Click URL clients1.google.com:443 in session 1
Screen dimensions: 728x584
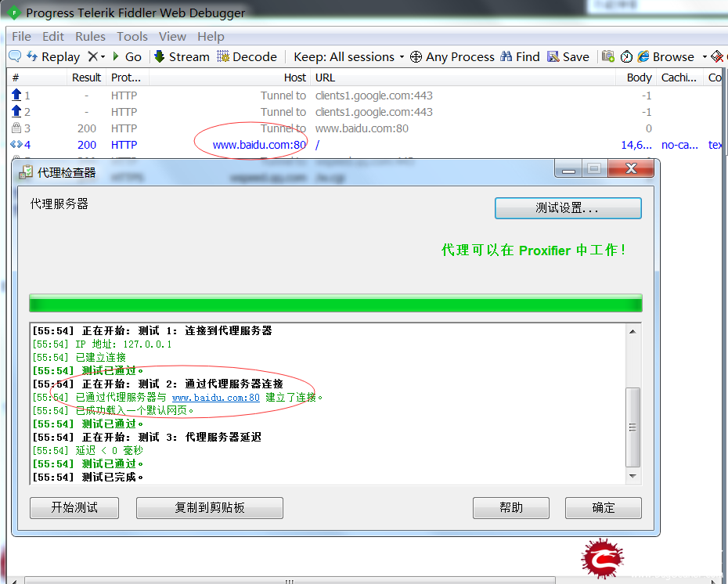(373, 96)
